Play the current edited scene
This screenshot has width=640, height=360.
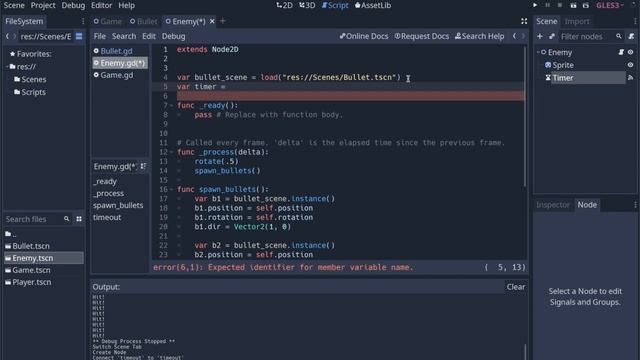tap(573, 5)
